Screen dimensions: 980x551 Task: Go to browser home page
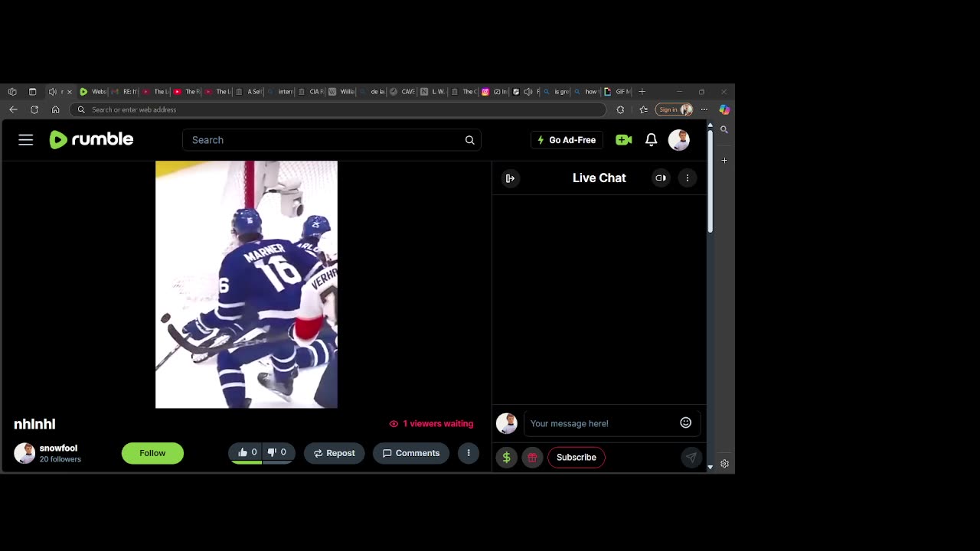tap(55, 109)
